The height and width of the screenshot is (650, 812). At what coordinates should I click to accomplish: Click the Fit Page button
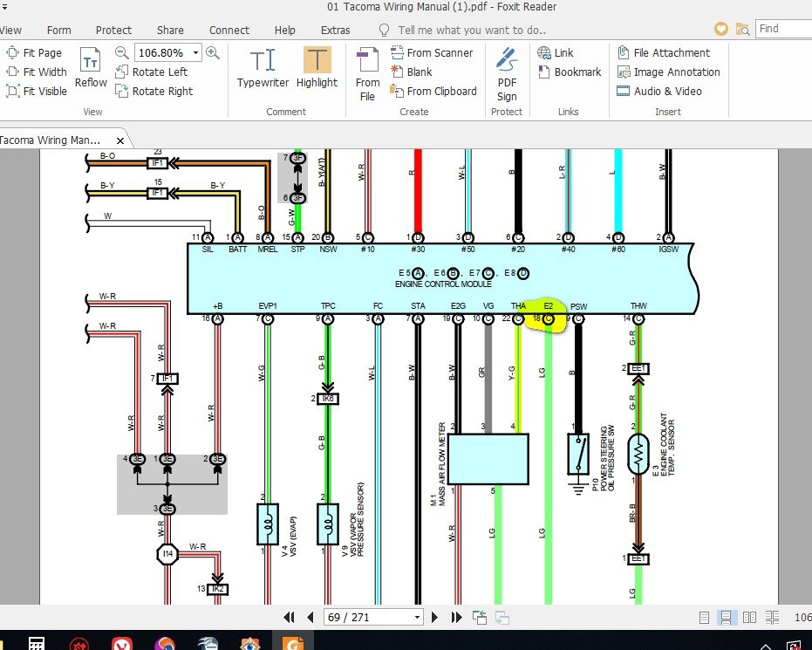pos(34,53)
